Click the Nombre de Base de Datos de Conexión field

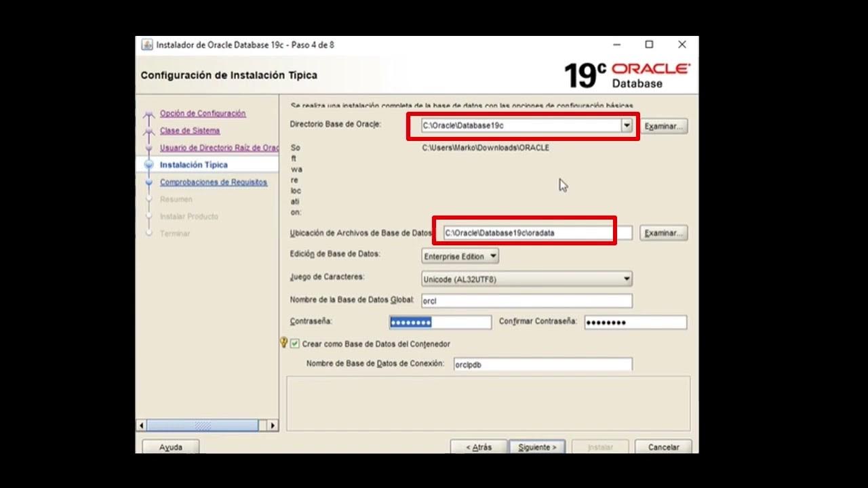coord(543,364)
